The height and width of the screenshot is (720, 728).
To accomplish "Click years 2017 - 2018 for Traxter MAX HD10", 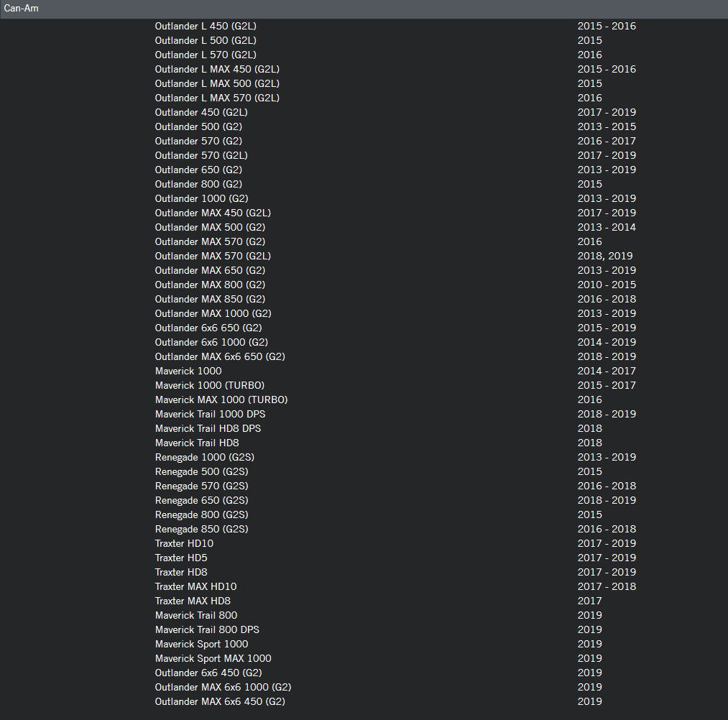I will pos(607,587).
